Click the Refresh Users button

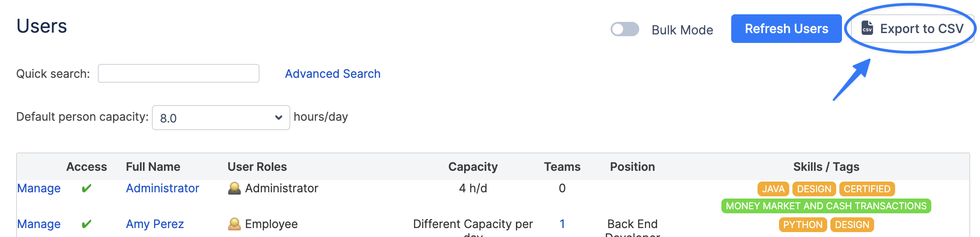coord(786,29)
